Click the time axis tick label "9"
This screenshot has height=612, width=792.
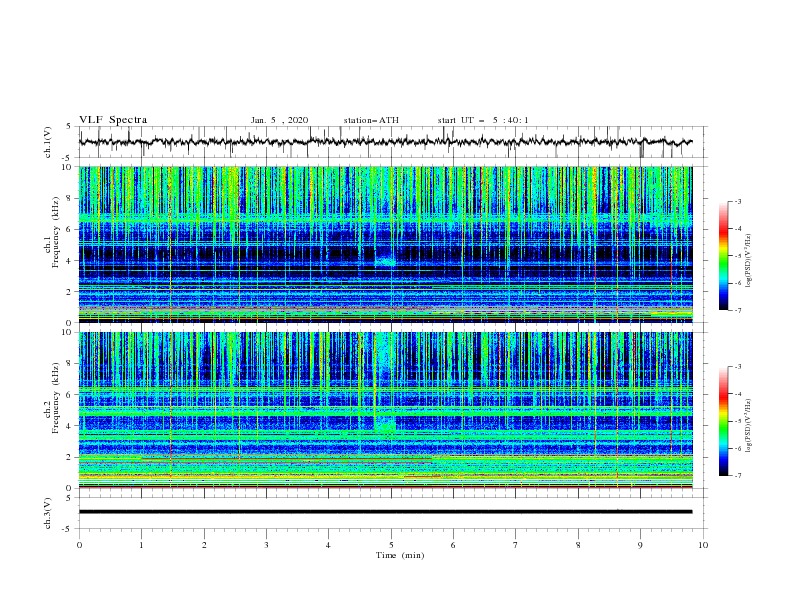coord(640,545)
